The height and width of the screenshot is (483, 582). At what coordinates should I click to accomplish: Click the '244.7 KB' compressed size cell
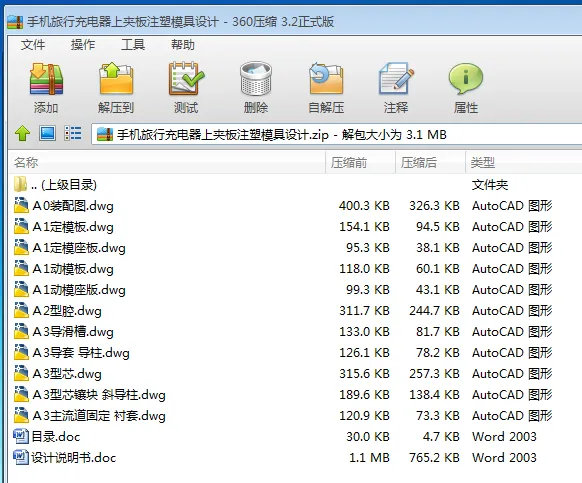(x=434, y=310)
